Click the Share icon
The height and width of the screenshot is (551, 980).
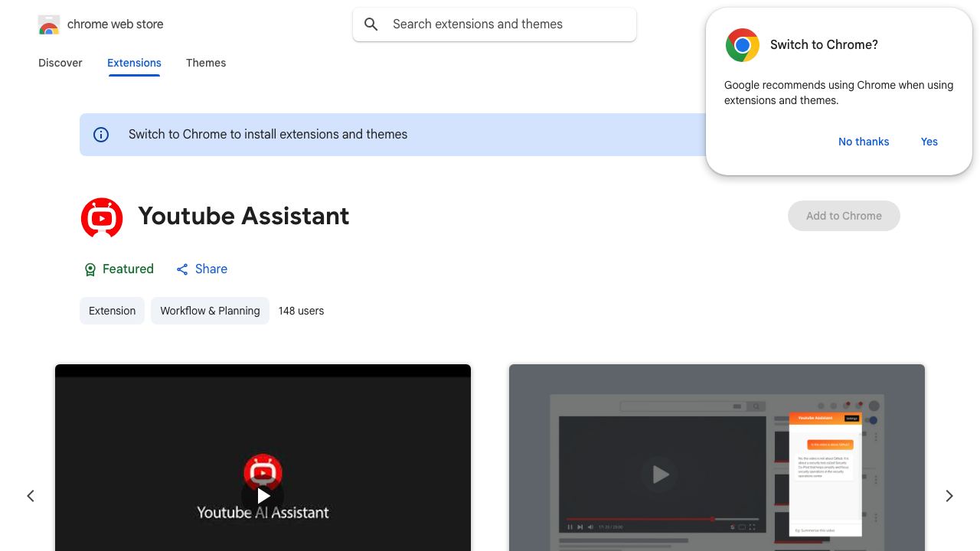click(182, 269)
